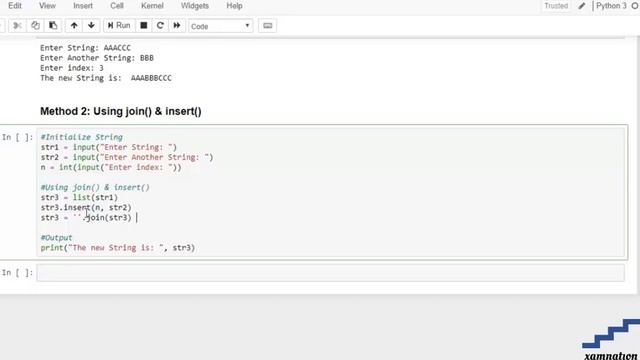Click the 'Method 2: Using join() & insert()' heading
The image size is (640, 360).
[x=121, y=111]
